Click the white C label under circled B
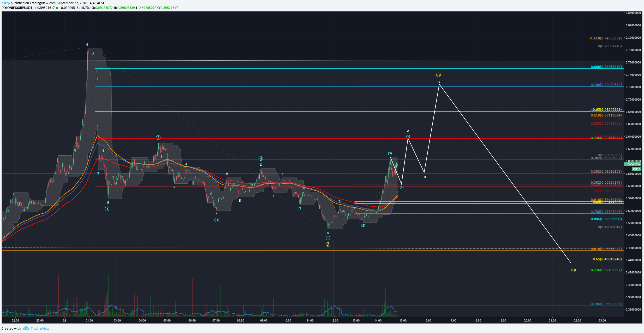The image size is (644, 333). click(x=439, y=82)
